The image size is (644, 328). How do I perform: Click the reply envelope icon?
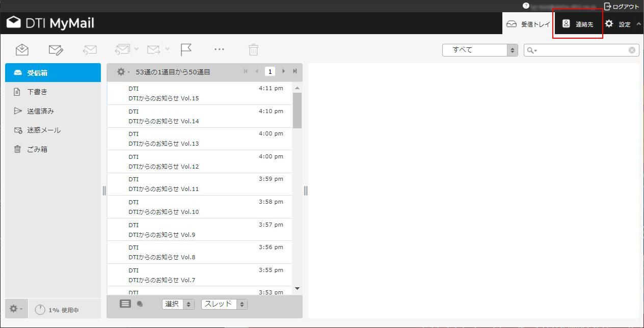point(90,49)
